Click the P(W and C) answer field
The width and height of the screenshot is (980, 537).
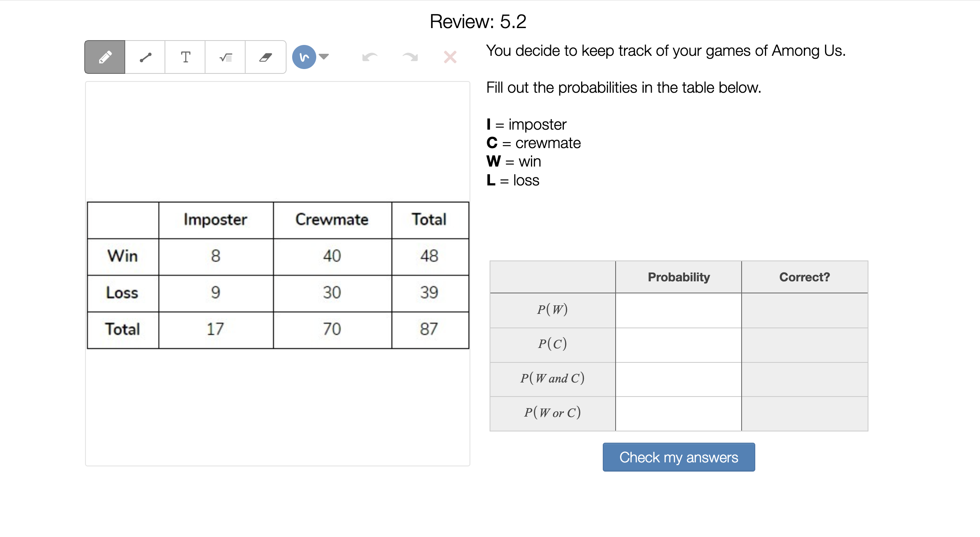tap(678, 379)
